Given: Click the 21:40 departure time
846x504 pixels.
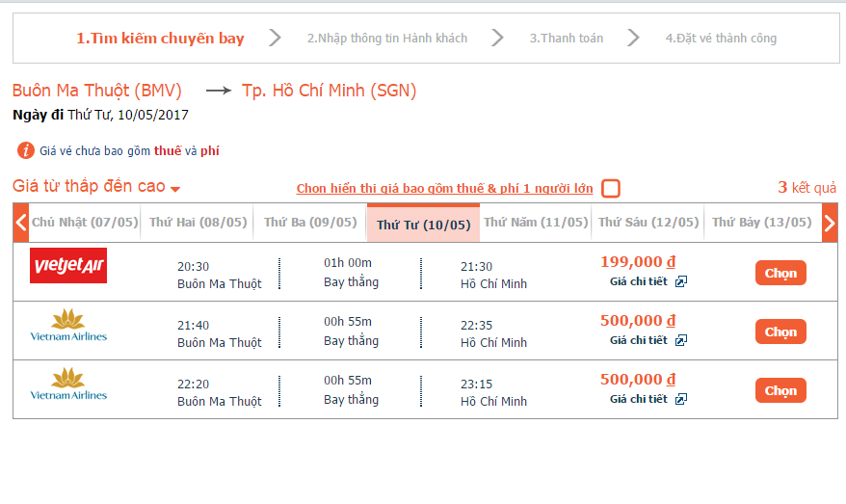Looking at the screenshot, I should click(193, 326).
